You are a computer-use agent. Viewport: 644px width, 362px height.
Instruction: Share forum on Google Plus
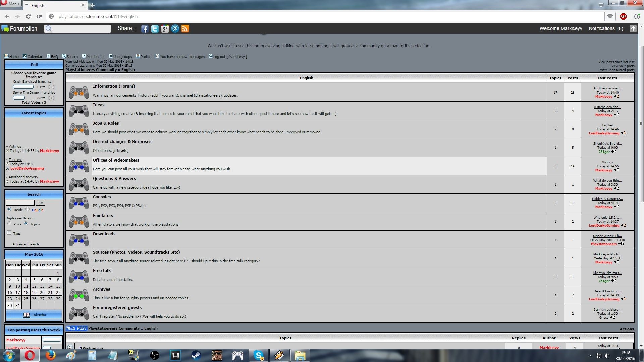pos(165,29)
